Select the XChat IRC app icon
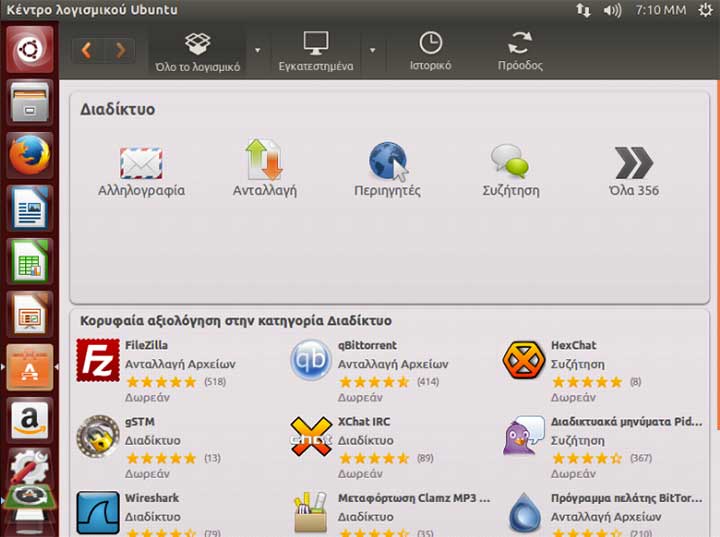This screenshot has width=720, height=537. click(311, 437)
